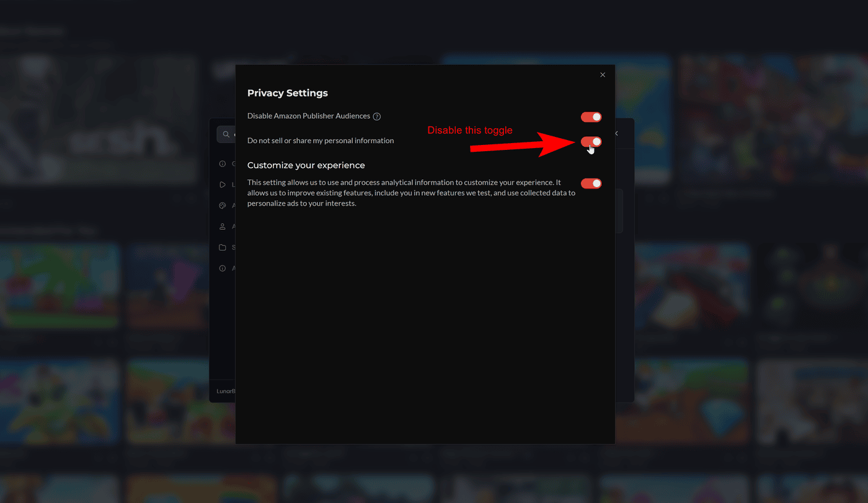868x503 pixels.
Task: Select palette icon in background settings sidebar
Action: [223, 206]
